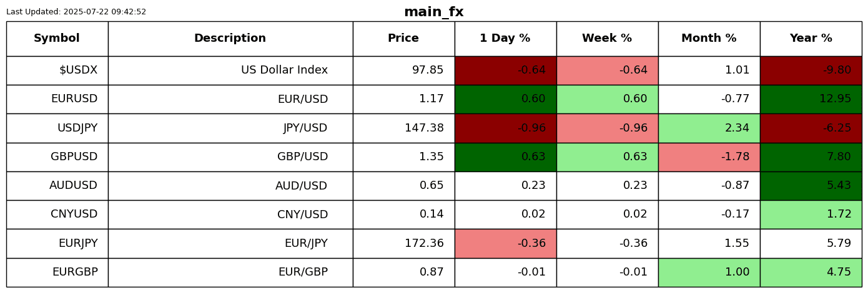Select the Month % column header

pyautogui.click(x=709, y=39)
